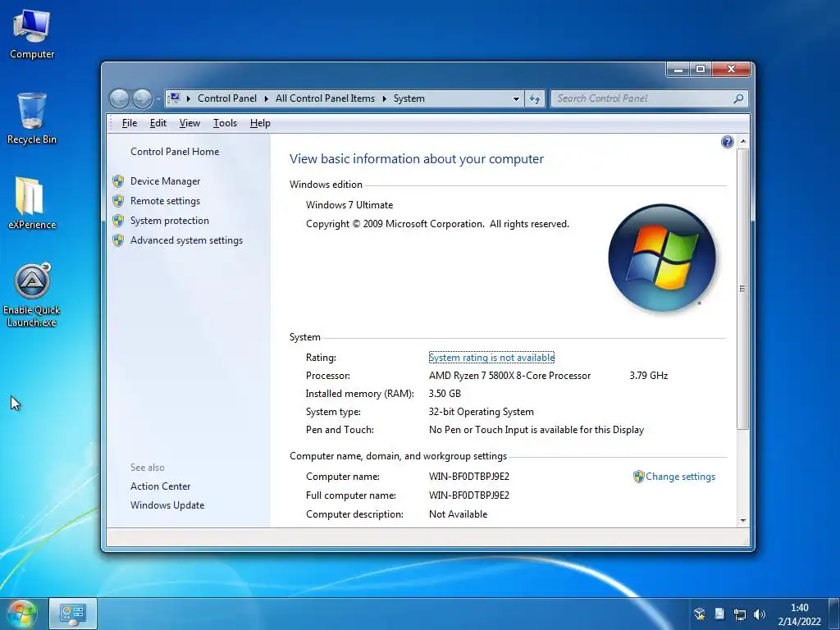Maximize the System window
840x630 pixels.
(701, 69)
